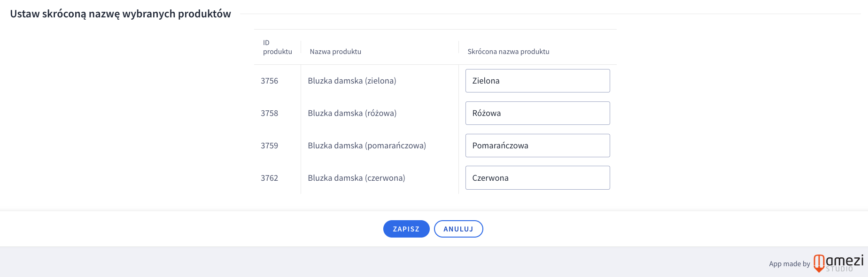
Task: Click the ID produktu column header
Action: [277, 47]
